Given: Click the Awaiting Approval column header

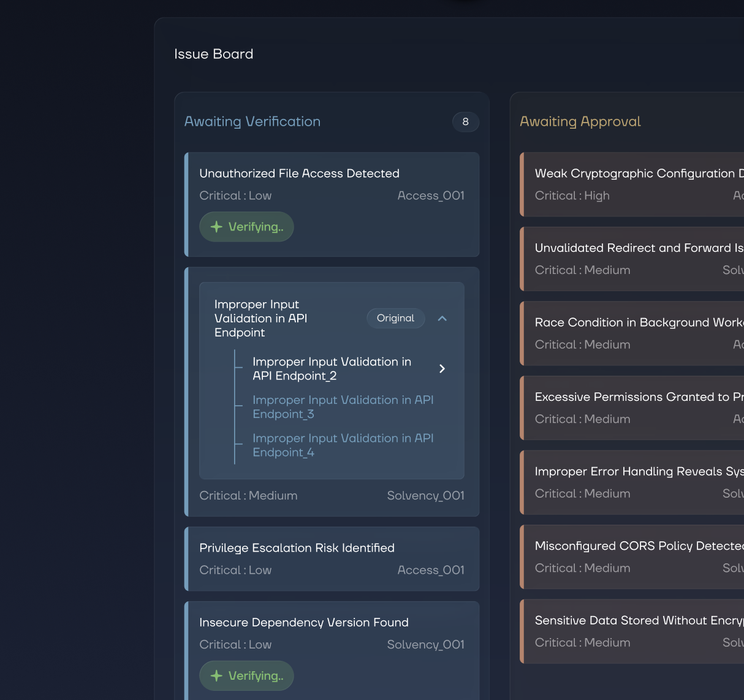Looking at the screenshot, I should coord(580,121).
